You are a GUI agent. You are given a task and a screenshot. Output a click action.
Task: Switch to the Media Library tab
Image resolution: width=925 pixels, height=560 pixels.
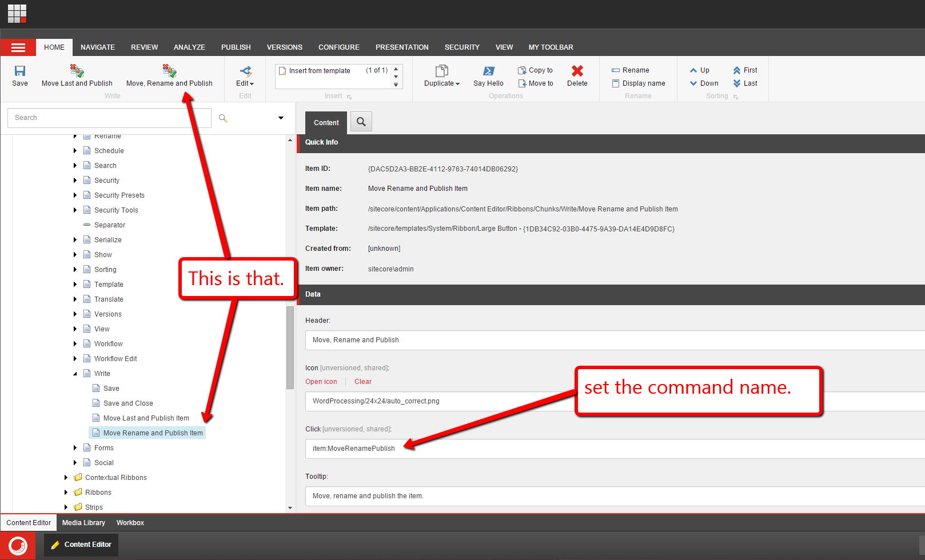(83, 523)
